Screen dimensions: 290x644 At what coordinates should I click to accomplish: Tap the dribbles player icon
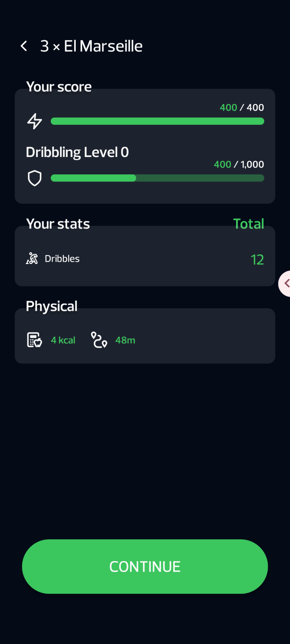click(x=32, y=258)
